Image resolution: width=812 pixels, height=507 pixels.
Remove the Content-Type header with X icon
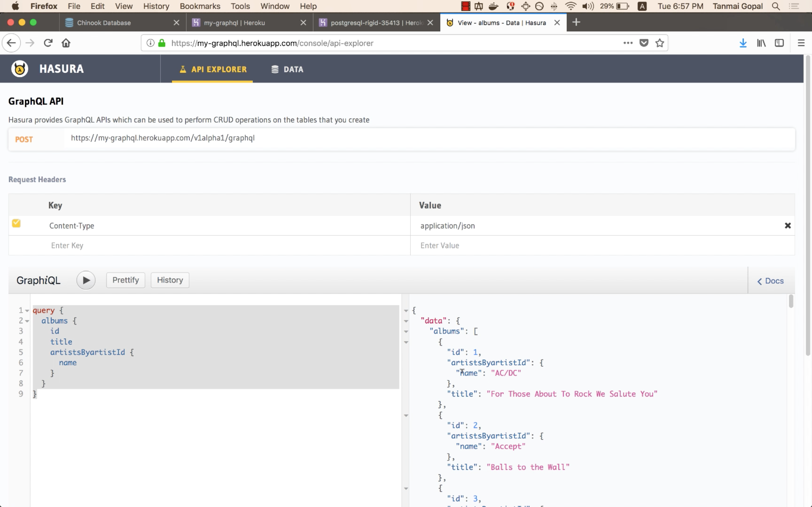click(x=787, y=226)
